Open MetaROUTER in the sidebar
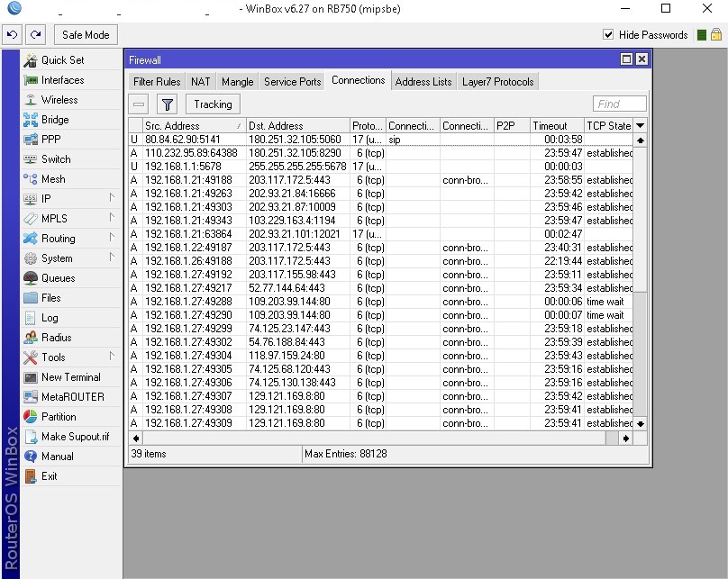The image size is (728, 579). click(72, 397)
